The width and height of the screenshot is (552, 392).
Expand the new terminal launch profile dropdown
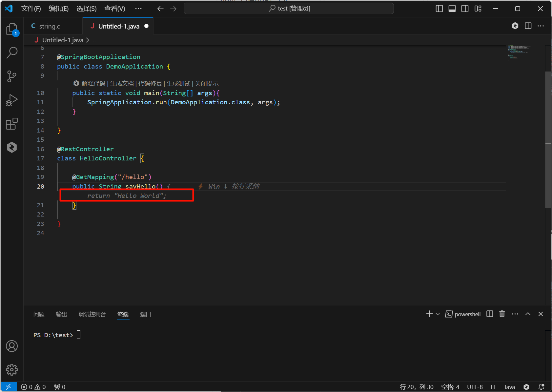(438, 314)
